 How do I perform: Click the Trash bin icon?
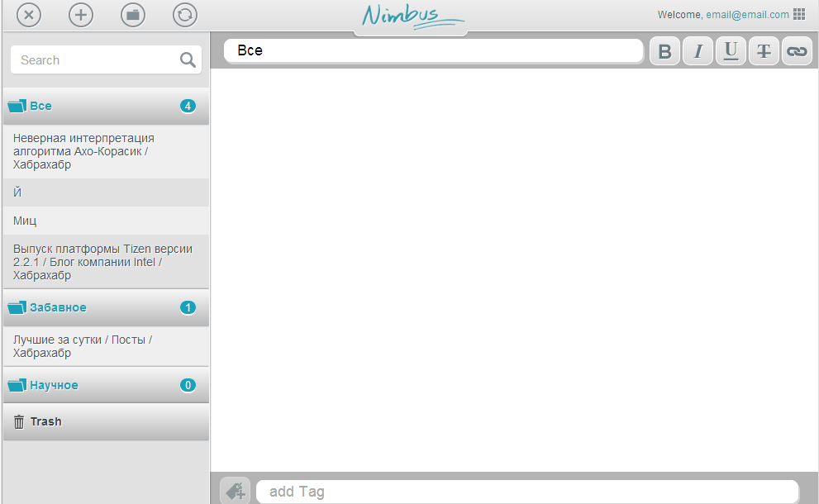[x=19, y=421]
